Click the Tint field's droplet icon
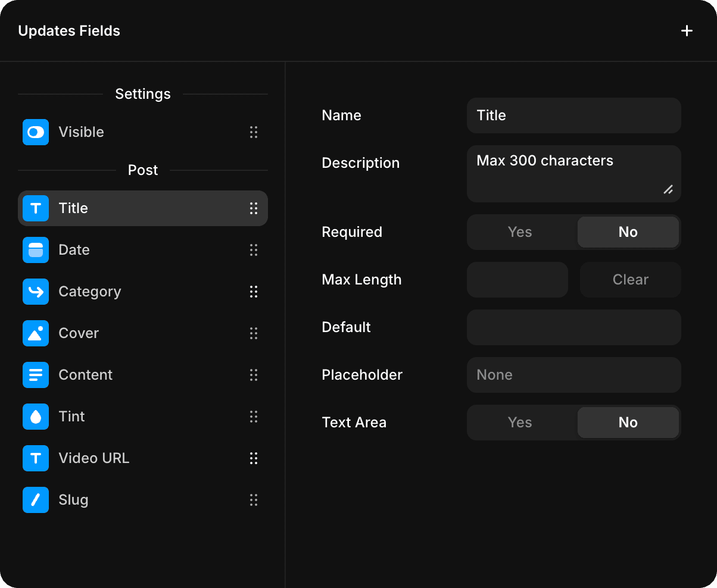 click(x=35, y=417)
